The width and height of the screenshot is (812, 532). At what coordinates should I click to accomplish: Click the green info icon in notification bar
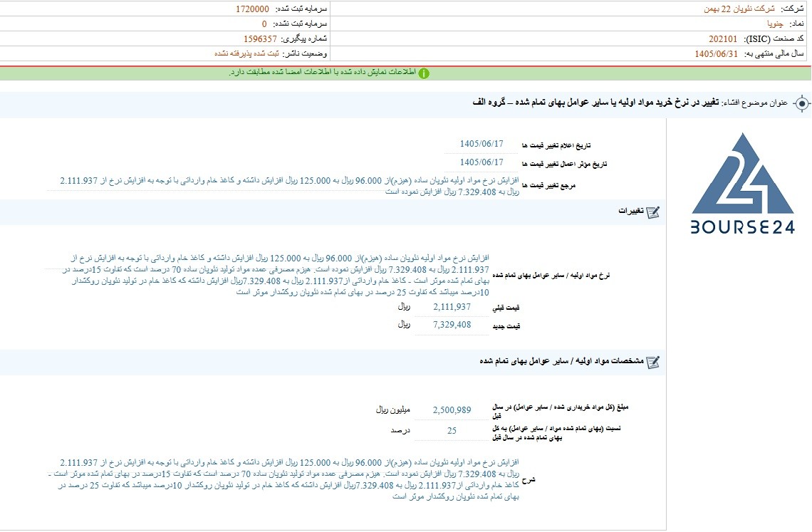click(424, 73)
